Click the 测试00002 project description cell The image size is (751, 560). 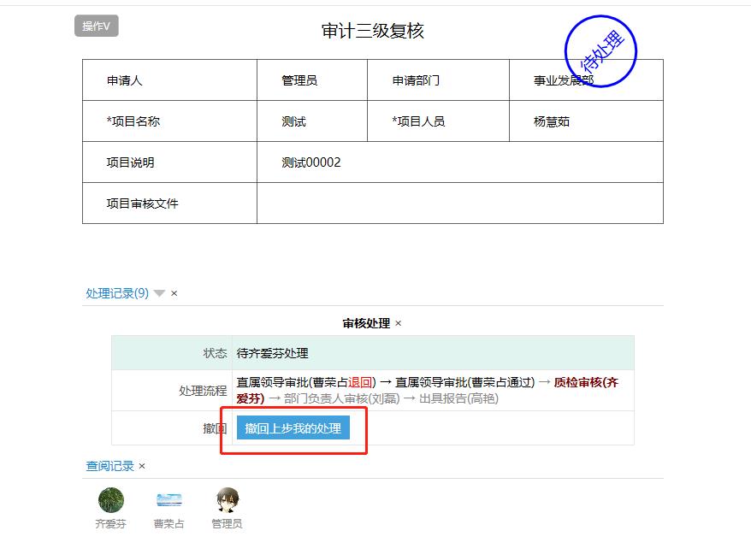[460, 162]
